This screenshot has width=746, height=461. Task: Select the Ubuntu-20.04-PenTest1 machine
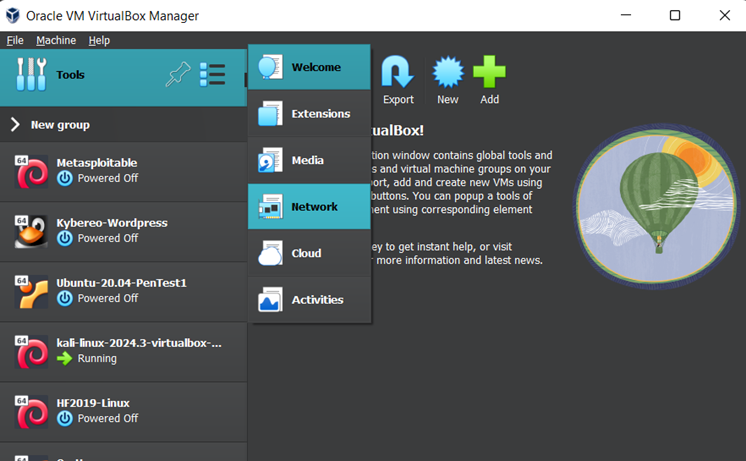[x=123, y=292]
